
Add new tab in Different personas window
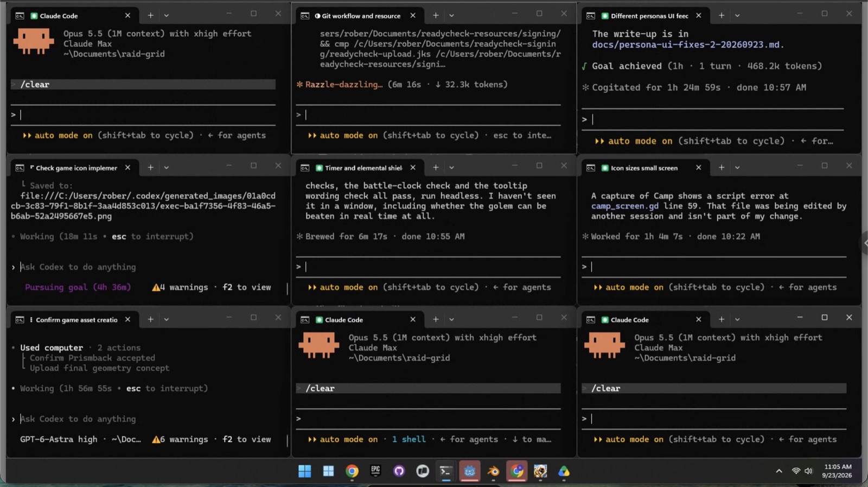pyautogui.click(x=722, y=16)
